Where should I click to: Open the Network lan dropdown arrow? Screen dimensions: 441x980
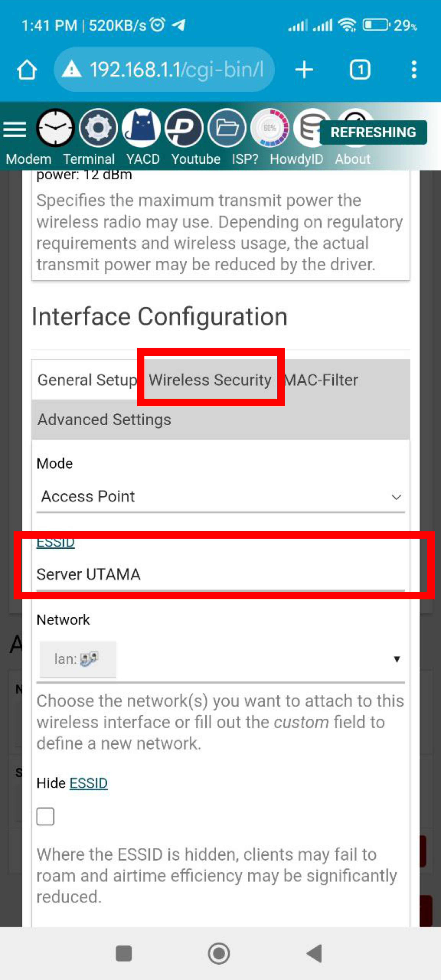click(x=397, y=659)
